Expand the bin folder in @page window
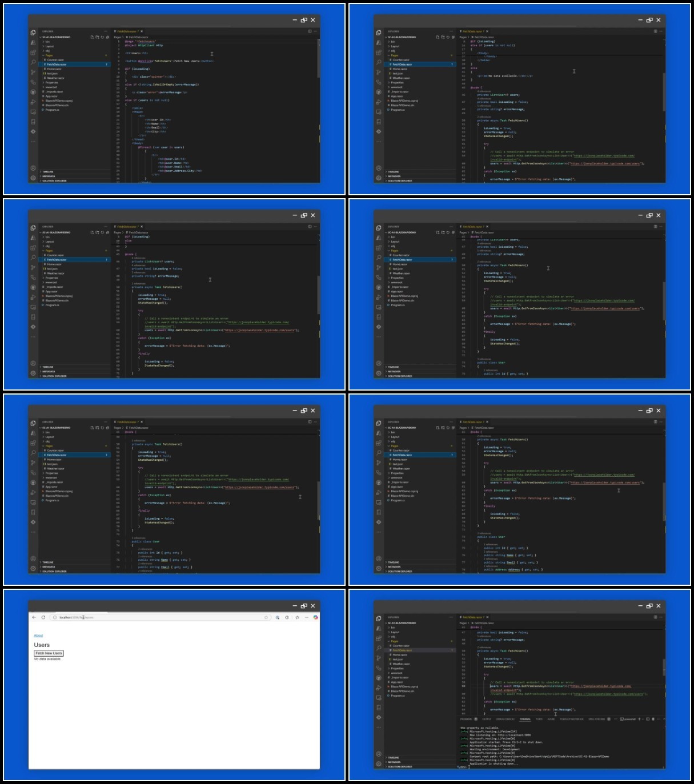The height and width of the screenshot is (784, 694). [74, 42]
